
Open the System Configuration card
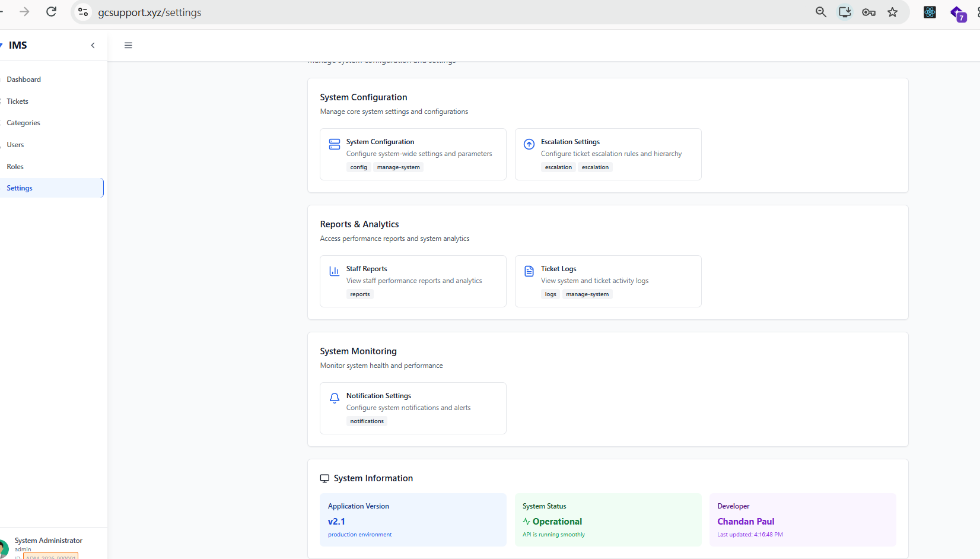413,154
